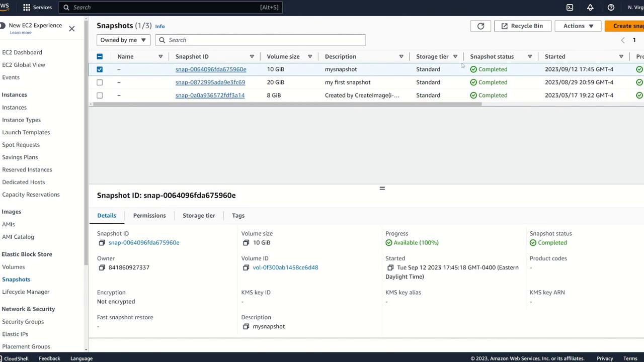Copy the mysnapshot description text
This screenshot has width=644, height=362.
point(246,327)
